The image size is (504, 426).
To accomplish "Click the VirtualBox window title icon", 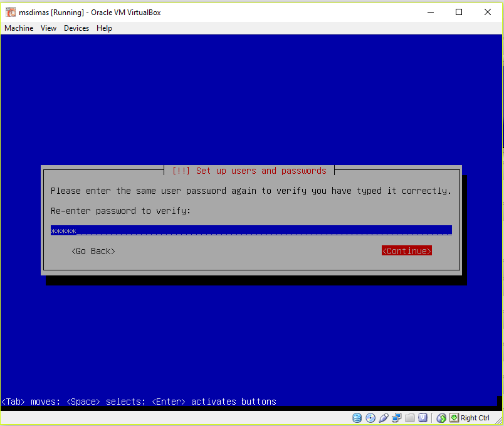I will (x=11, y=12).
